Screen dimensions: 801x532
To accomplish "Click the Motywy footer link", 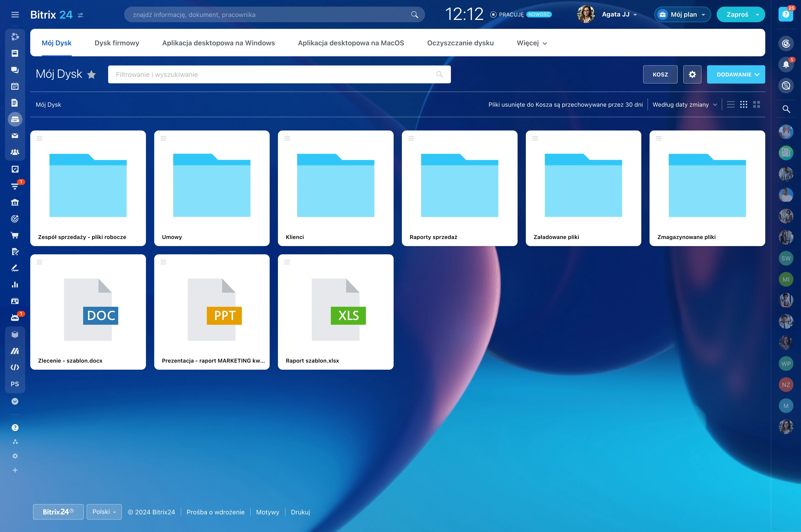I will [268, 512].
